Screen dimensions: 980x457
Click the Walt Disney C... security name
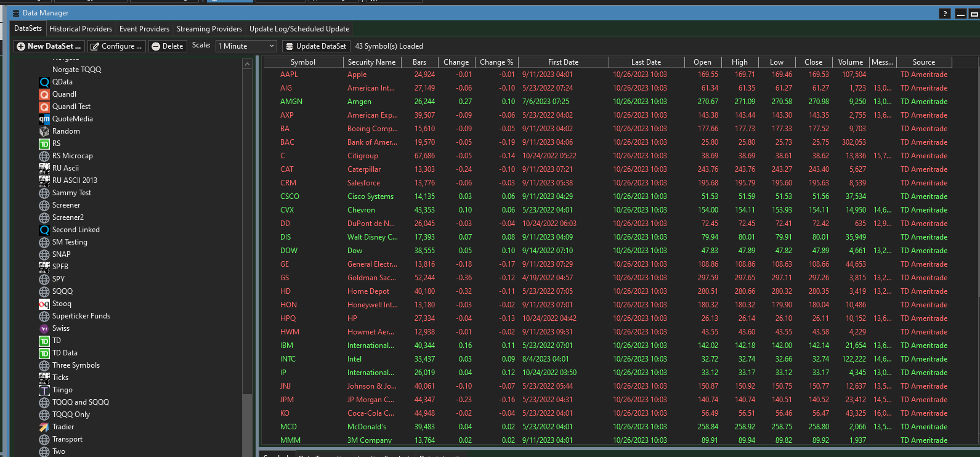[x=373, y=237]
